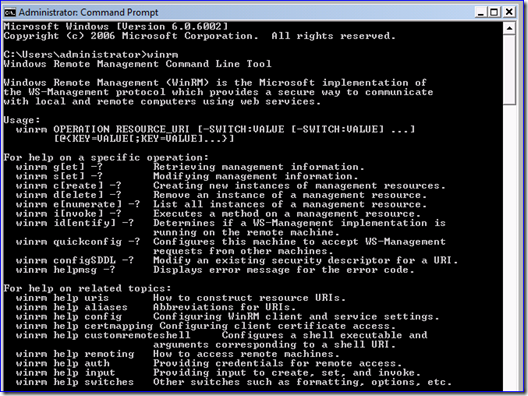
Task: Click the 'winrm d[elete] -?' line
Action: (221, 195)
